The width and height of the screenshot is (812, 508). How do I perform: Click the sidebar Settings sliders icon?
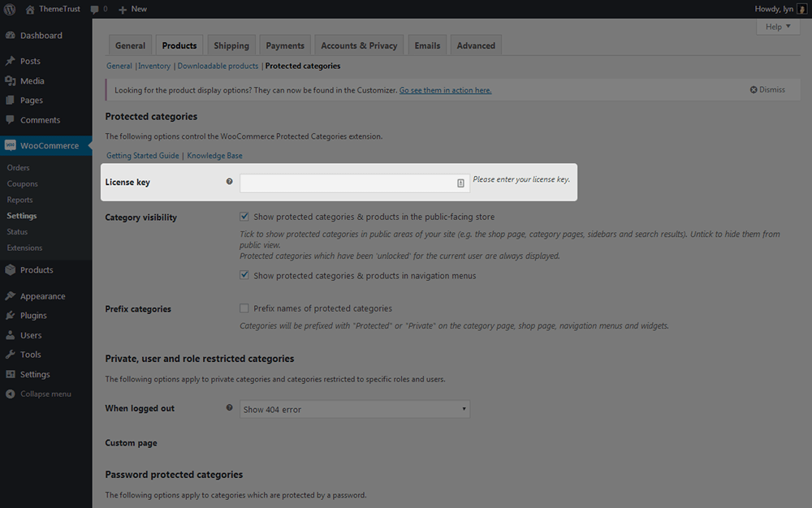[x=11, y=374]
